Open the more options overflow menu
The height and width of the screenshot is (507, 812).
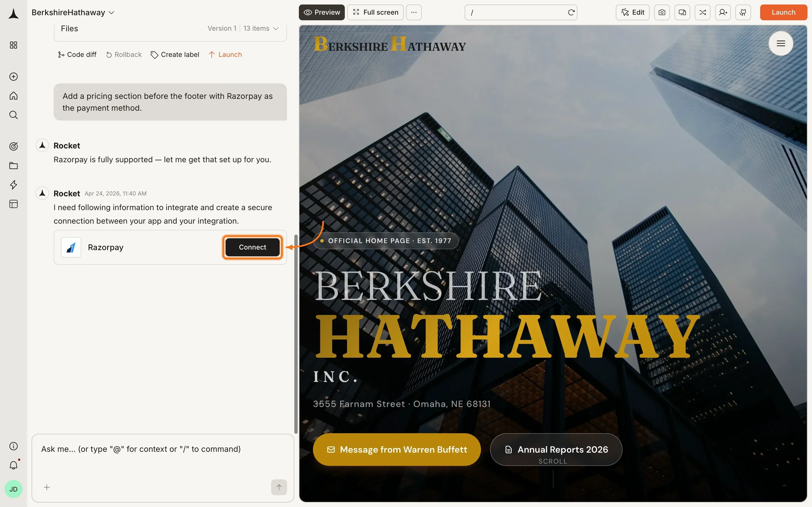[x=413, y=12]
